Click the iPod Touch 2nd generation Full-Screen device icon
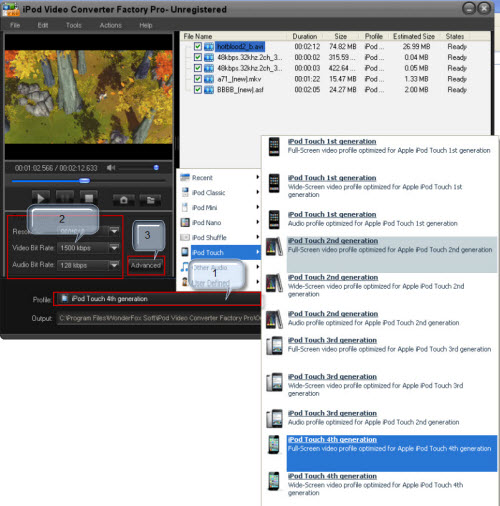500x506 pixels. [274, 247]
